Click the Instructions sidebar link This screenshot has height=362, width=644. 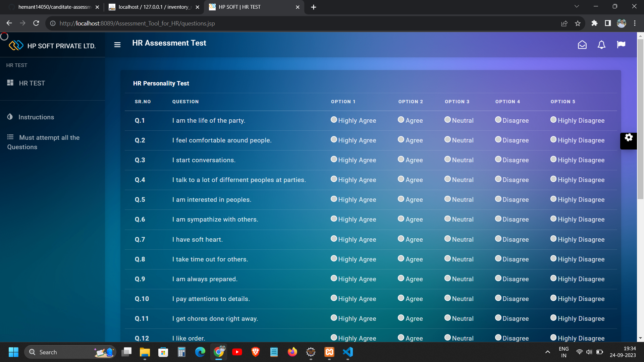click(x=36, y=117)
